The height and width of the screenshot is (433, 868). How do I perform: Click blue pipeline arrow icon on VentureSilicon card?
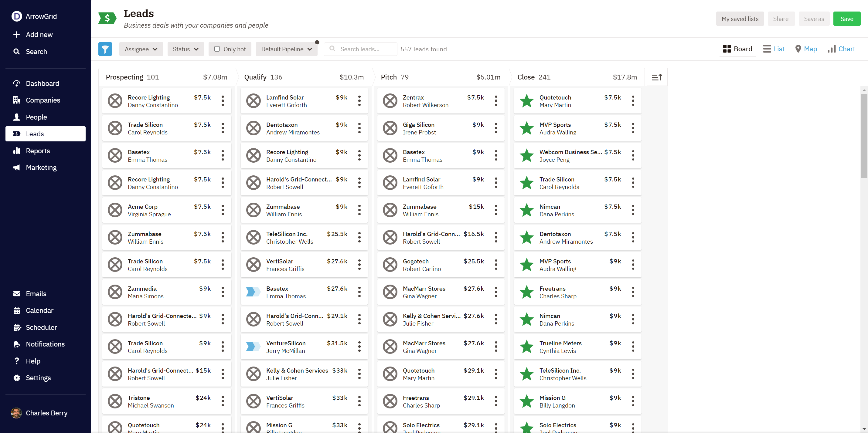(x=253, y=347)
